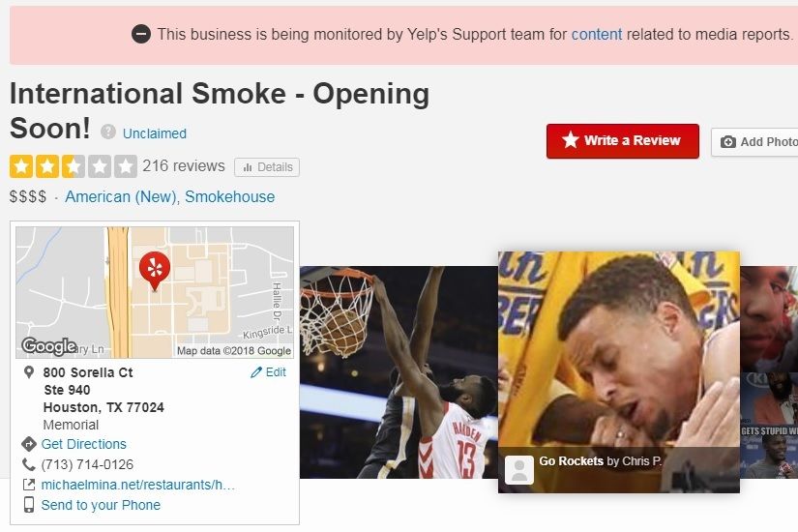
Task: Open the American (New) category link
Action: tap(121, 196)
